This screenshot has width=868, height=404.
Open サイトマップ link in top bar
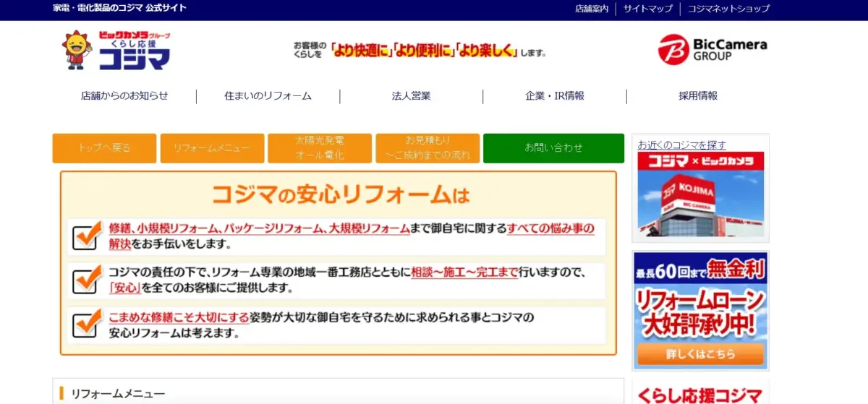point(648,9)
